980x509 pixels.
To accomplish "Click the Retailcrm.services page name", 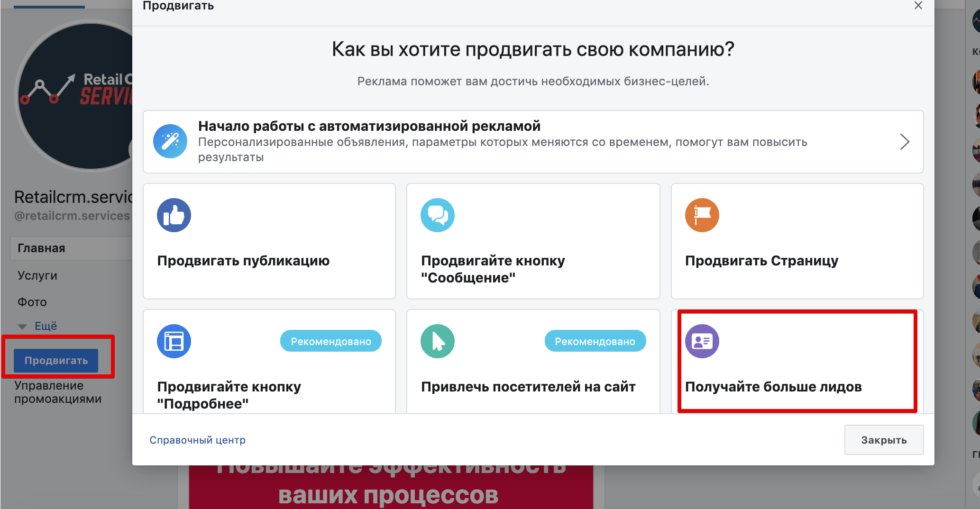I will pos(73,197).
